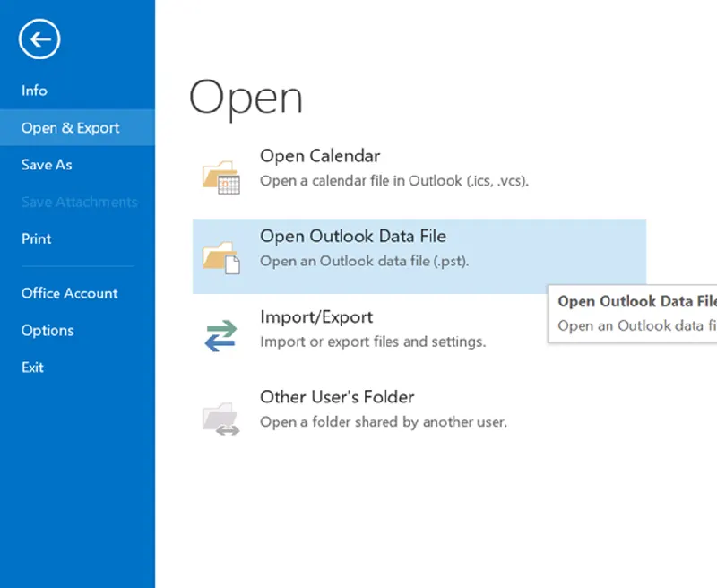The height and width of the screenshot is (588, 717).
Task: Open the Print page
Action: coord(37,239)
